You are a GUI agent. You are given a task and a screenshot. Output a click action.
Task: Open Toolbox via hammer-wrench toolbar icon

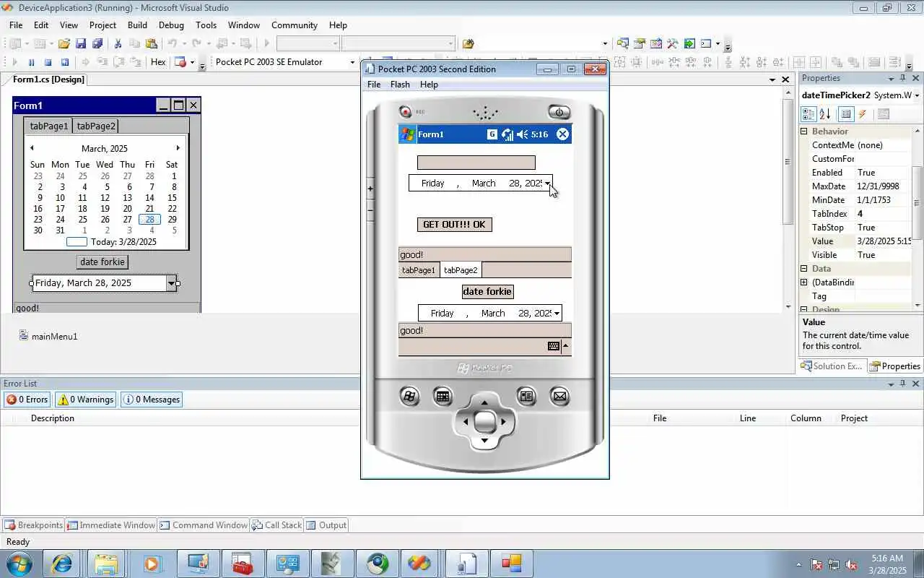point(673,44)
